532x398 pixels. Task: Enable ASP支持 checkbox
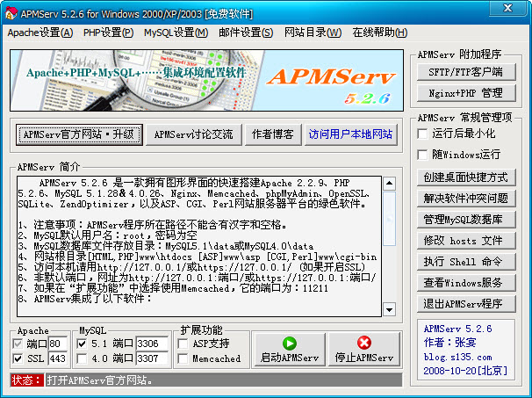(x=183, y=344)
